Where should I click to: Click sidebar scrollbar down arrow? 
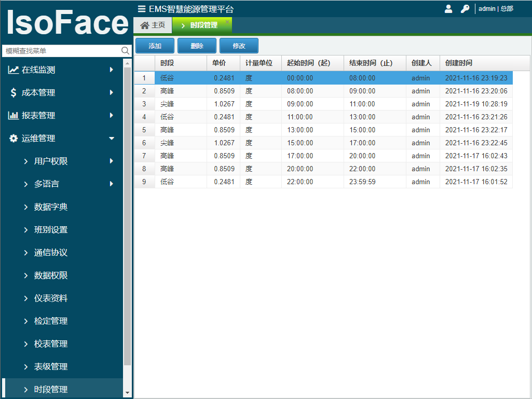pos(127,393)
